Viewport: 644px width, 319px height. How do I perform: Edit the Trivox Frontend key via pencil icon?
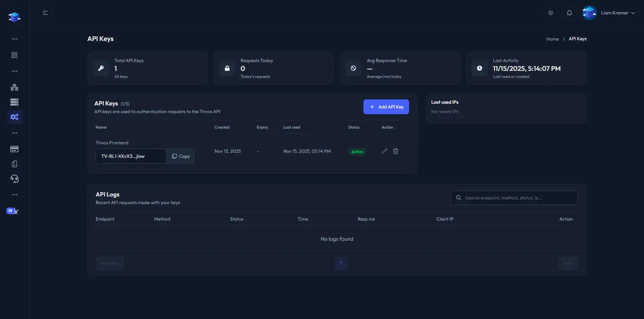tap(385, 151)
